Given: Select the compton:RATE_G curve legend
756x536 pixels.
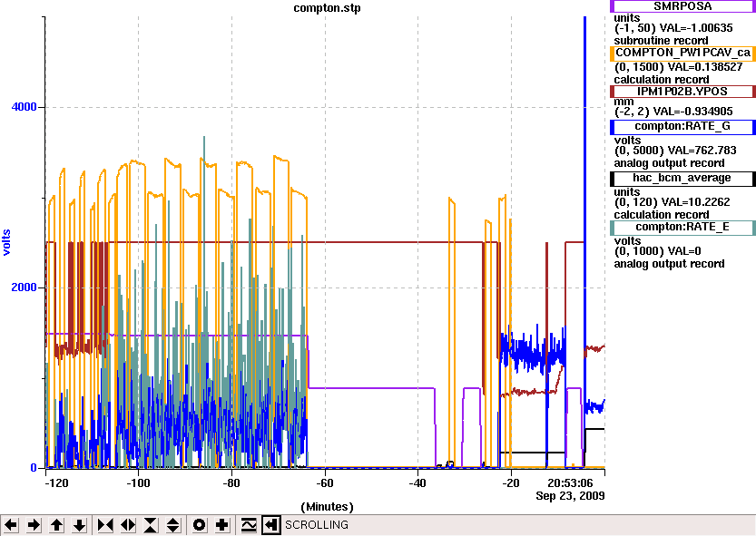Looking at the screenshot, I should click(682, 127).
